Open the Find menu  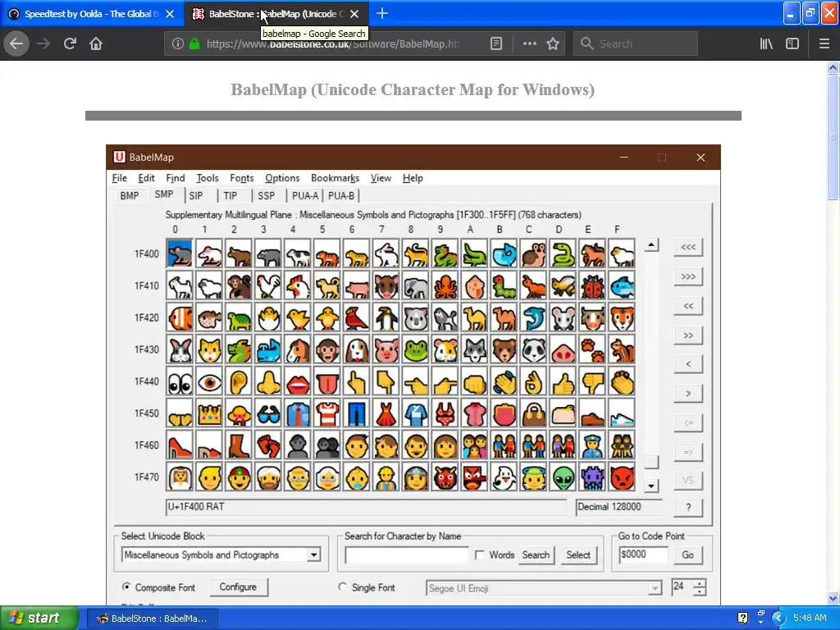[176, 178]
